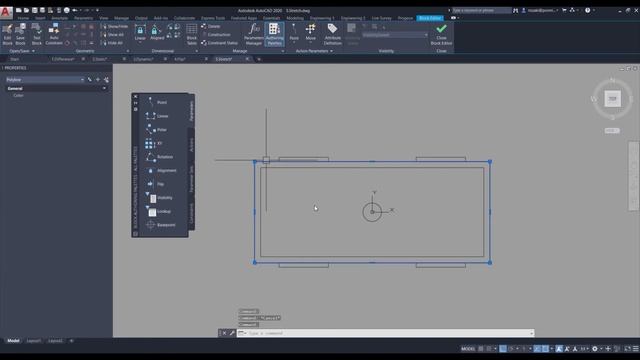Switch to the Parameters palette tab
The width and height of the screenshot is (640, 360).
(x=191, y=111)
